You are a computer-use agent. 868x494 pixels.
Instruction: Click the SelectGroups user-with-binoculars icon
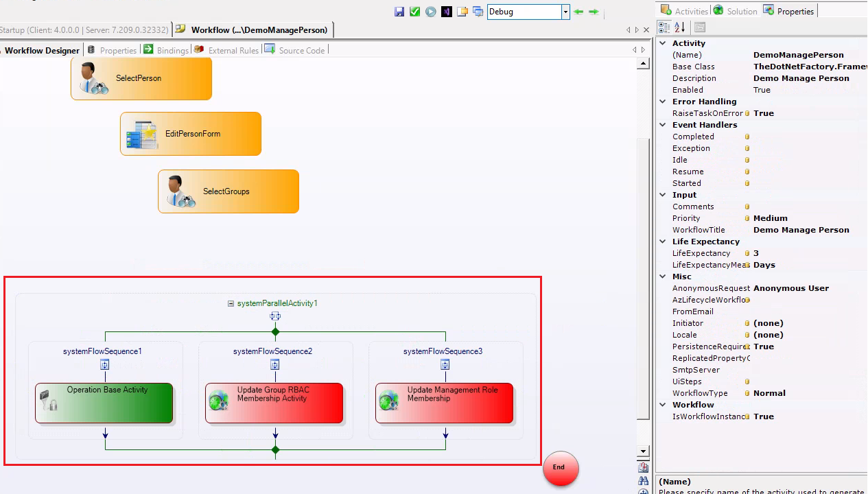pyautogui.click(x=180, y=191)
